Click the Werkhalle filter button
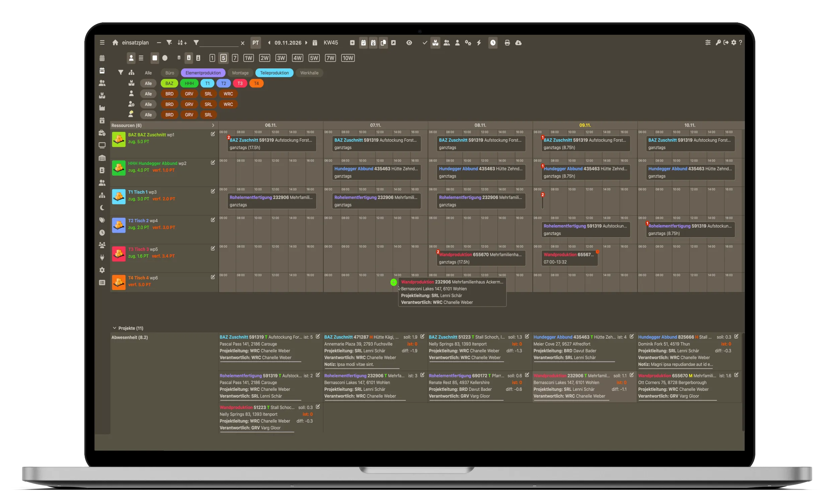 (309, 73)
